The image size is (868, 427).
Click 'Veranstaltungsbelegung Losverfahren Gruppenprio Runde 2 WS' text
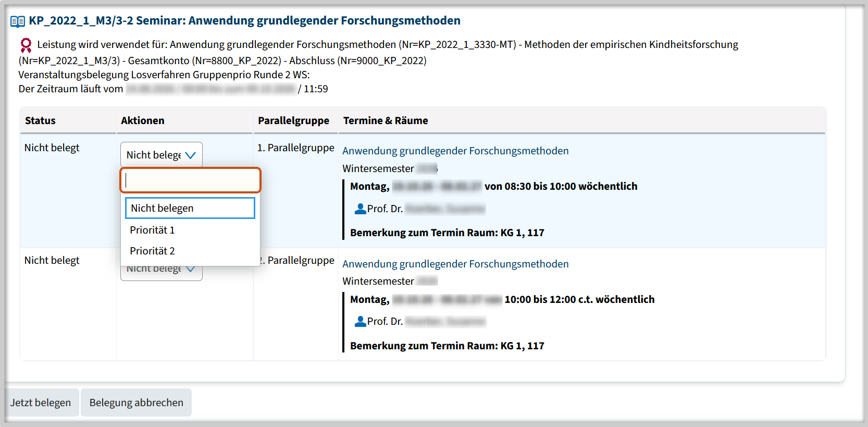[x=164, y=75]
